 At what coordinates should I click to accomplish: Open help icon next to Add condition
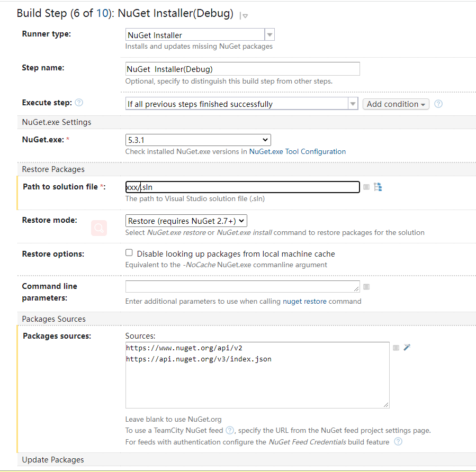click(438, 104)
